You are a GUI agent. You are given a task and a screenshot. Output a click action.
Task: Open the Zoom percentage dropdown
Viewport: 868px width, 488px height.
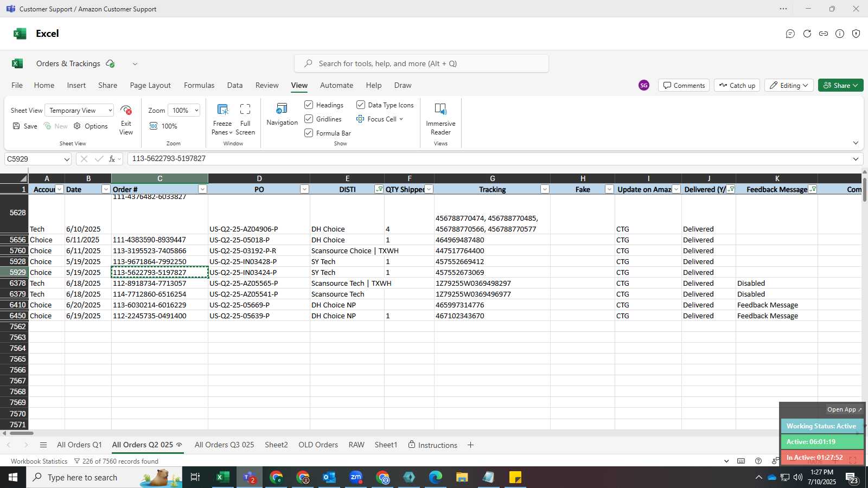click(x=184, y=110)
